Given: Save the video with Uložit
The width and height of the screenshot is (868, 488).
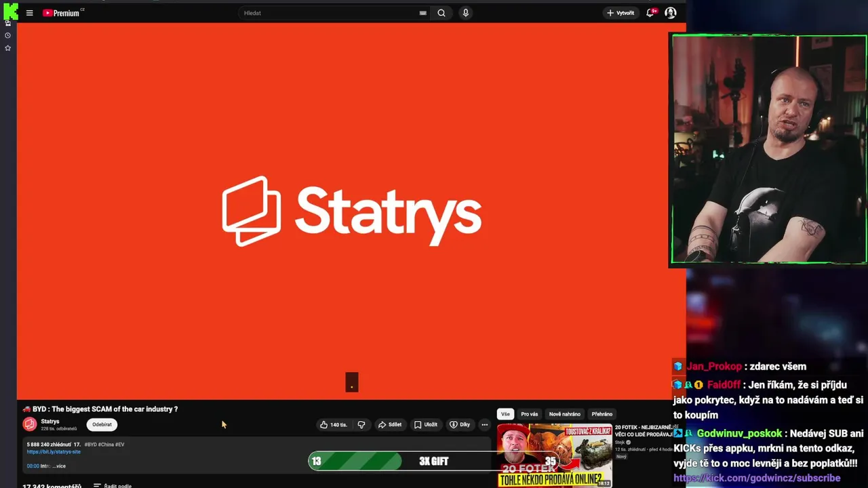Looking at the screenshot, I should pos(426,425).
